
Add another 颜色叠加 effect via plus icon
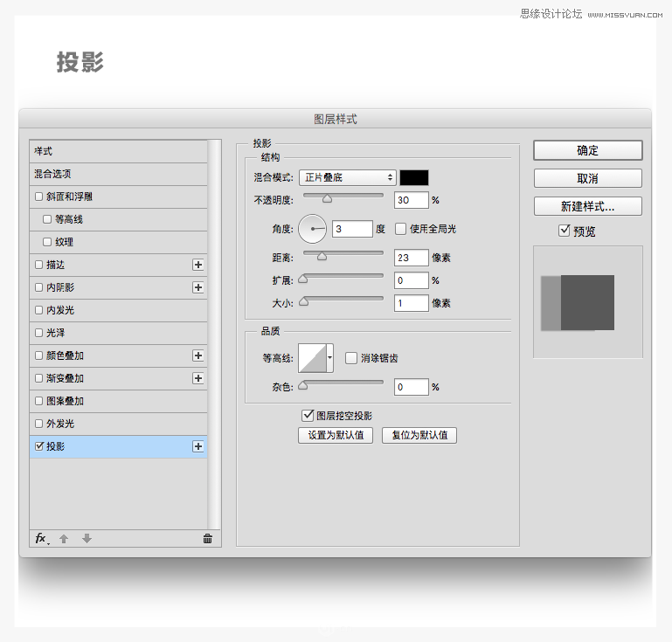(x=198, y=356)
